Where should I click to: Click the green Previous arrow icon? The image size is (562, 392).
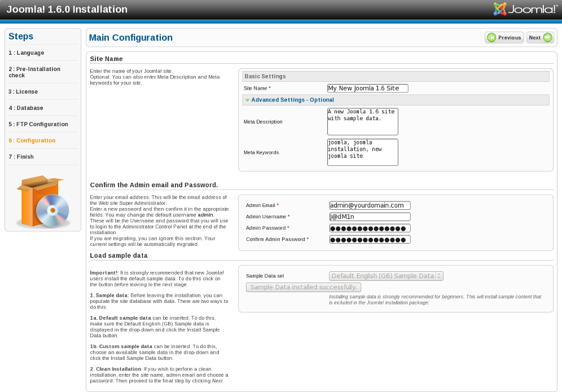[492, 38]
